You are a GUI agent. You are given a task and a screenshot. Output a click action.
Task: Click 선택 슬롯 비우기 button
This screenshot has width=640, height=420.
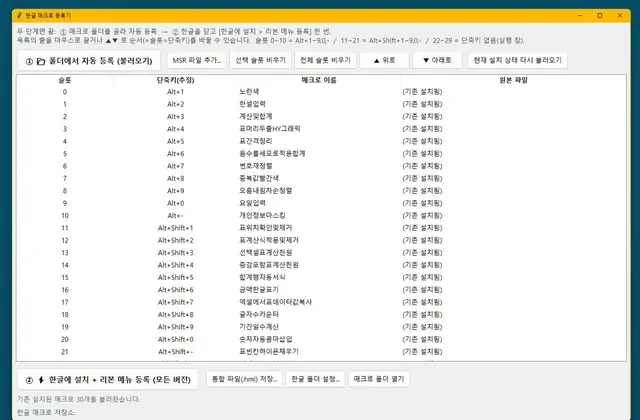click(260, 60)
